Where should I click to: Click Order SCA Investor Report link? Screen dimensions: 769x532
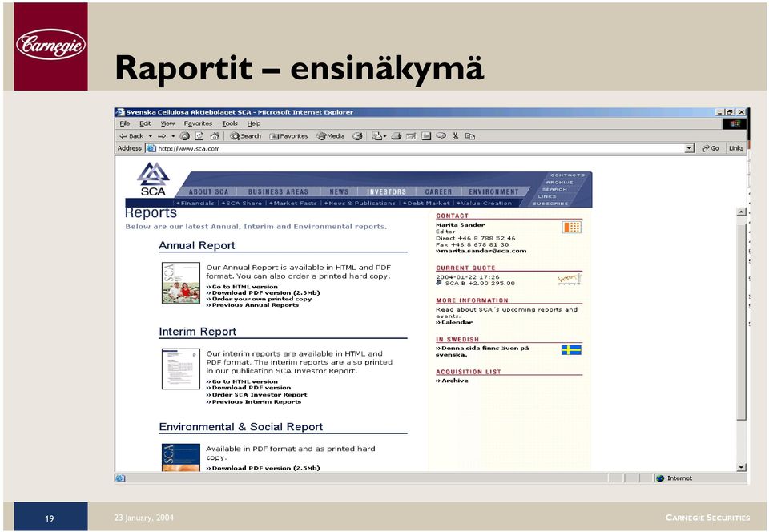pos(256,395)
